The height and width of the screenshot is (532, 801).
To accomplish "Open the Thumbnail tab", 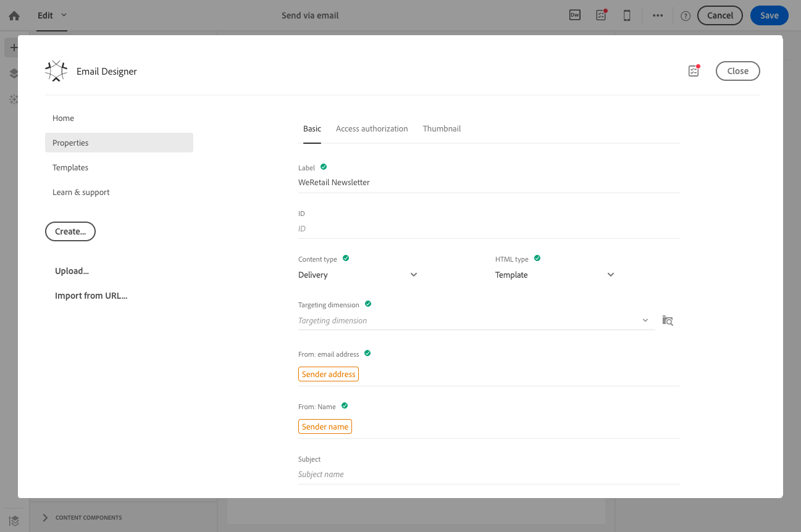I will (442, 129).
